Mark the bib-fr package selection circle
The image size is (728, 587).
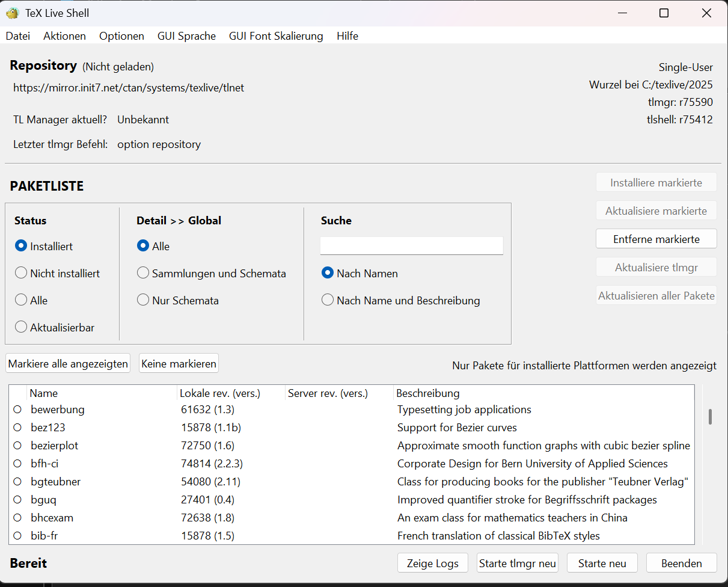click(x=17, y=536)
